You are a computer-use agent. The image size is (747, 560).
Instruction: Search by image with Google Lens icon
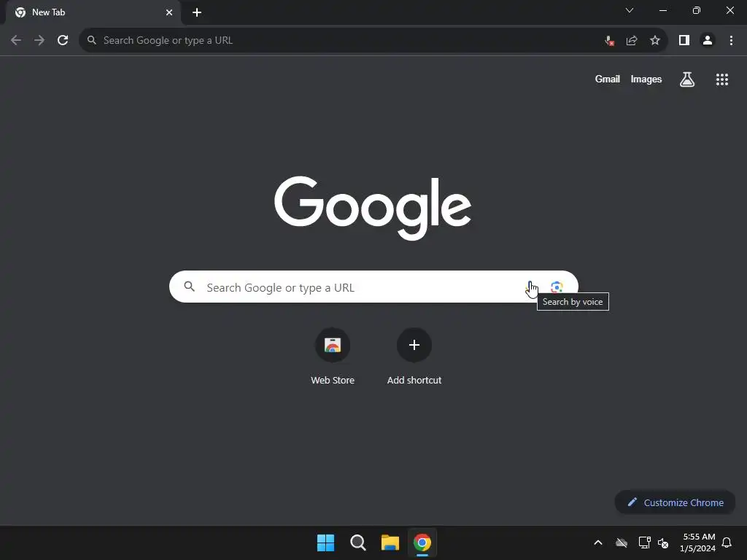(557, 287)
